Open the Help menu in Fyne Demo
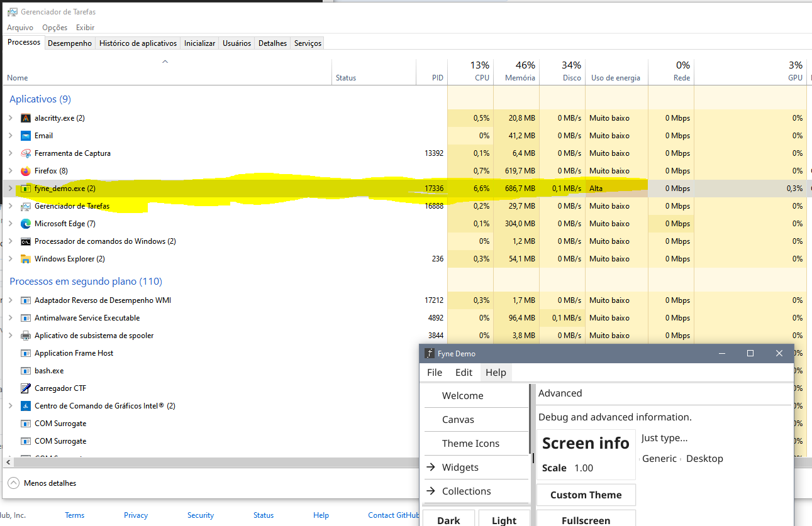This screenshot has width=812, height=526. click(496, 372)
